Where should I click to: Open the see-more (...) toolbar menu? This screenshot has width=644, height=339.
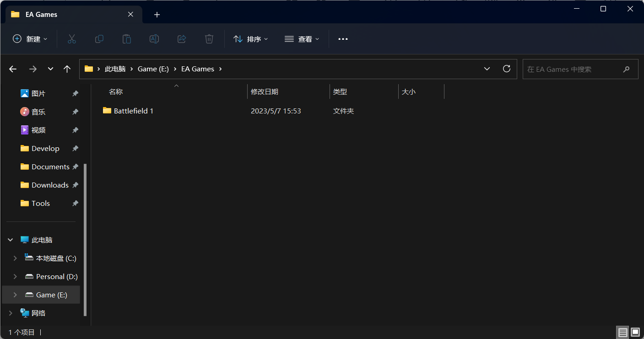tap(343, 39)
